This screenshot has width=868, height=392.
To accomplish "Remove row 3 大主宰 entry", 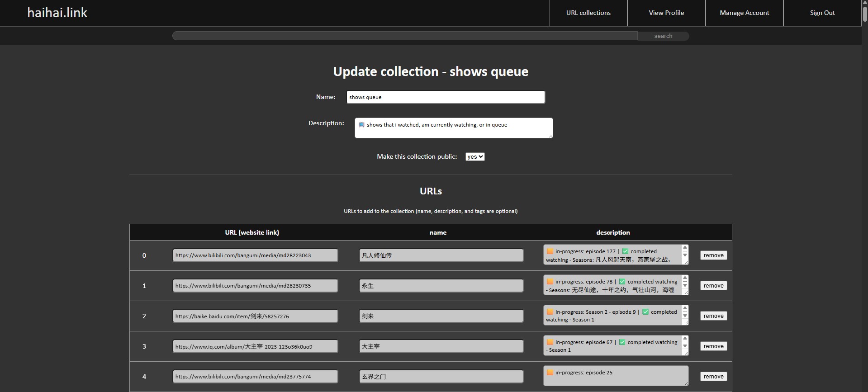I will point(713,346).
